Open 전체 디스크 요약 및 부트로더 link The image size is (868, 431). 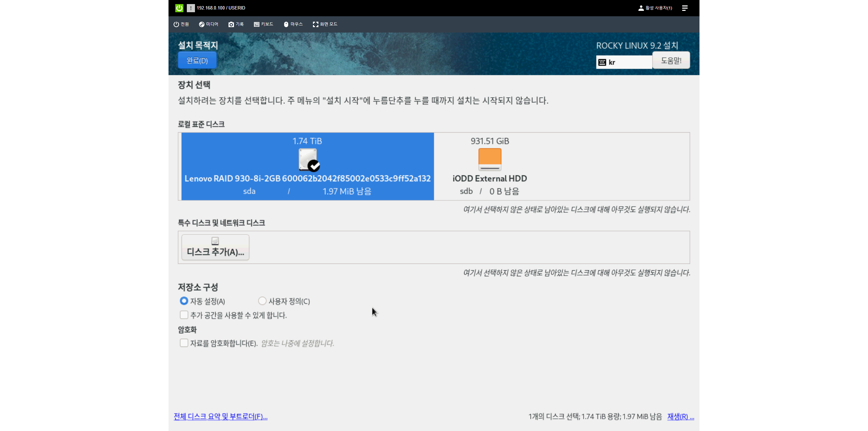point(220,416)
